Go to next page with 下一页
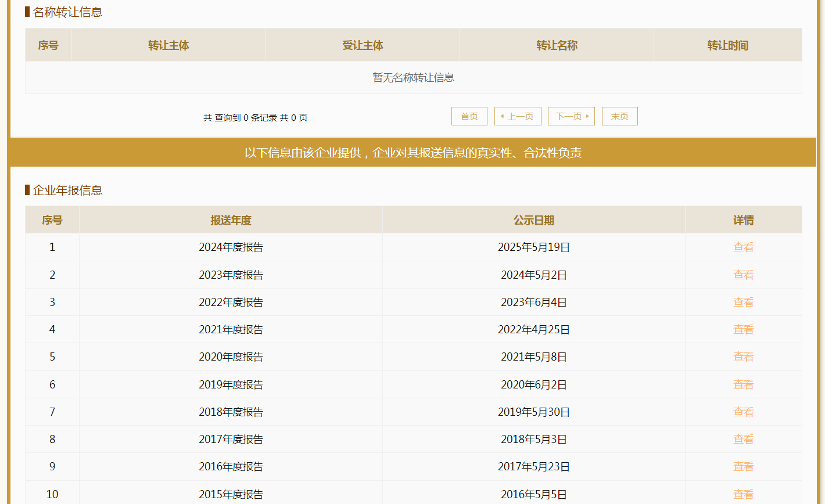The height and width of the screenshot is (504, 825). (571, 116)
